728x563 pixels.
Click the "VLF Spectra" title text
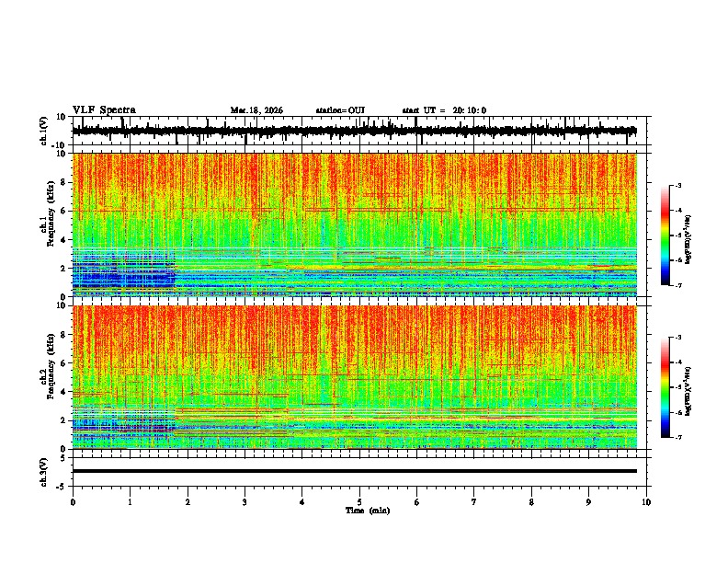click(x=104, y=110)
